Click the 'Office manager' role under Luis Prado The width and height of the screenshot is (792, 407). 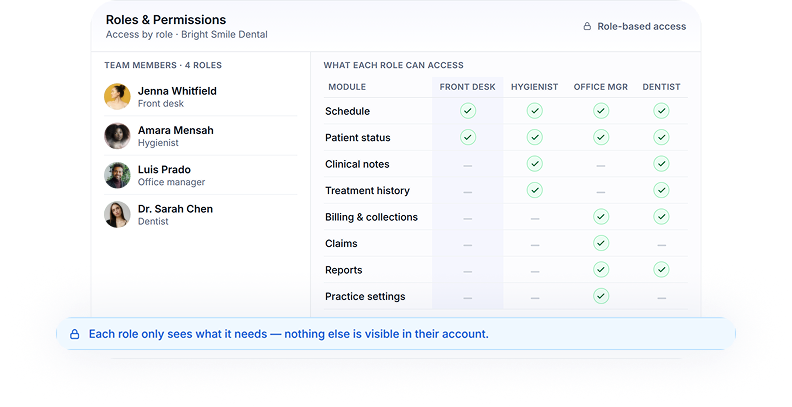pyautogui.click(x=171, y=182)
